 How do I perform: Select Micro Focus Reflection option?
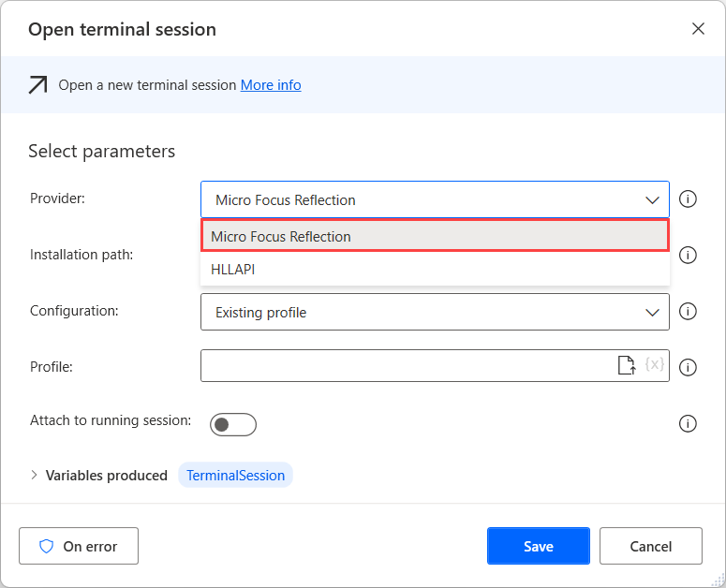(435, 236)
